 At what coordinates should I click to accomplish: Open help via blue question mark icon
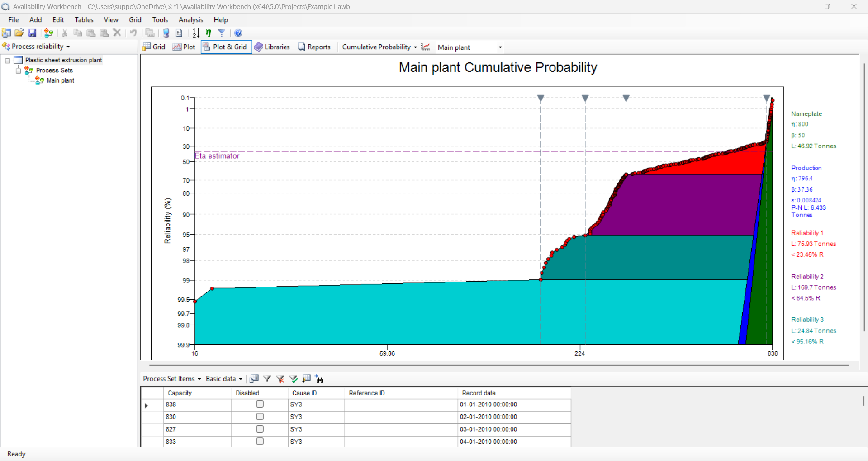[238, 33]
